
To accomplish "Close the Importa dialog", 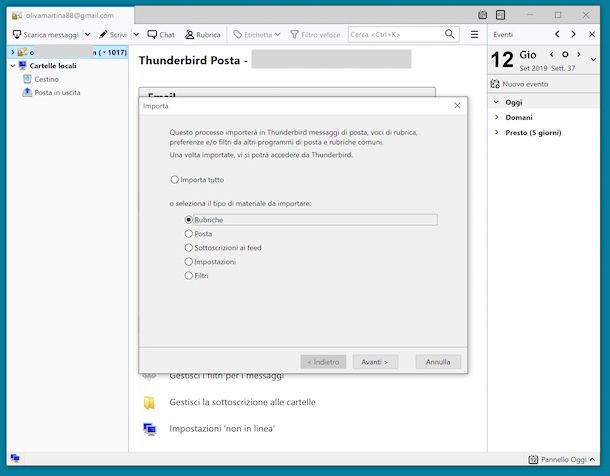I will coord(458,105).
